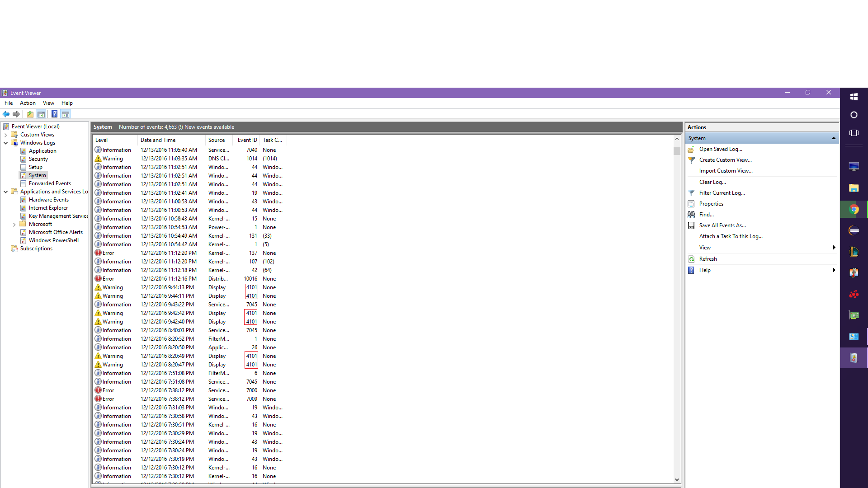Click the Find binoculars icon
The height and width of the screenshot is (488, 868).
[x=691, y=215]
